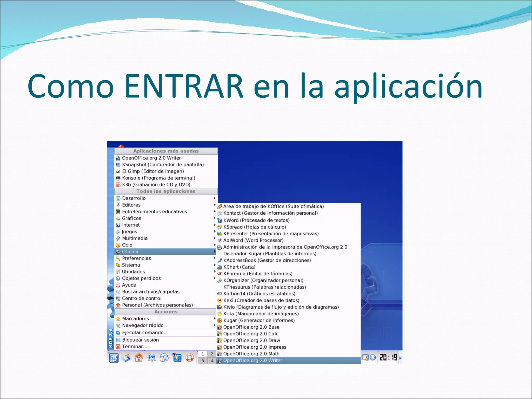Choose Ejecutar comando...
The image size is (532, 399).
pyautogui.click(x=165, y=333)
